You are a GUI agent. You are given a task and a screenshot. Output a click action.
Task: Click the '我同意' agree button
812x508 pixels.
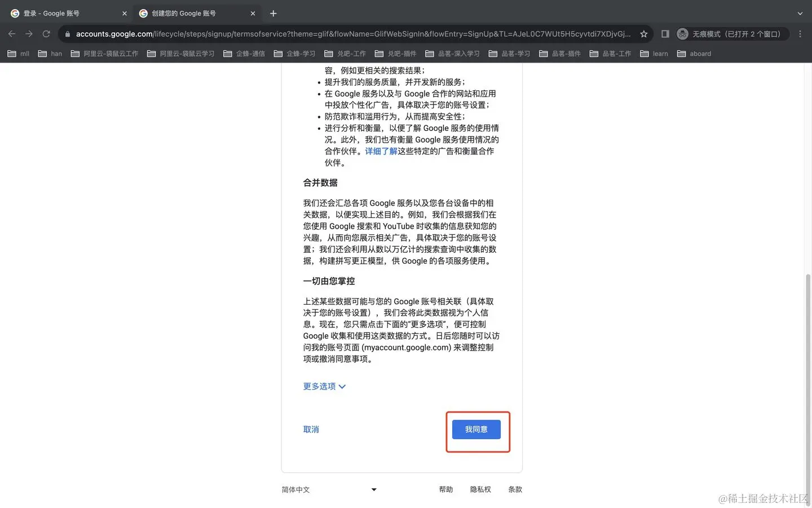click(476, 430)
